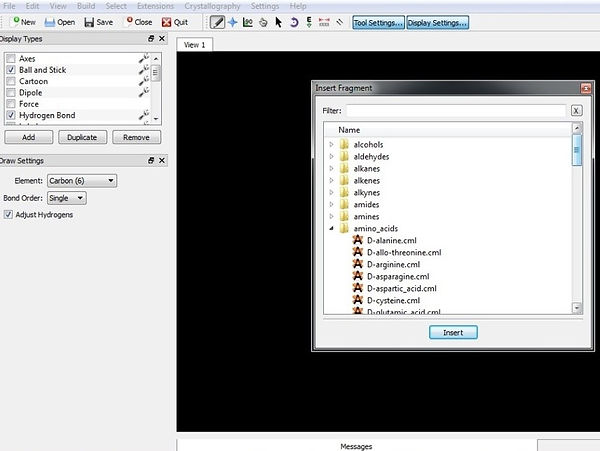Click Add display type button
This screenshot has height=451, width=600.
coord(29,137)
